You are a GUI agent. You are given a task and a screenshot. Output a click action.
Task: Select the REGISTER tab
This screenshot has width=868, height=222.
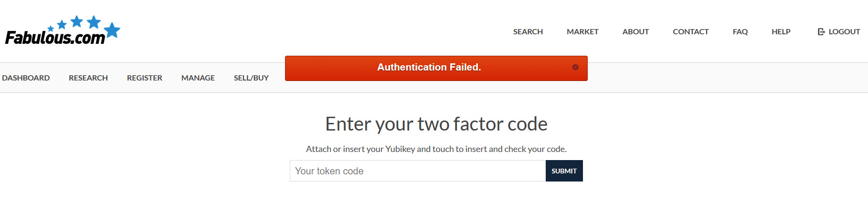(145, 78)
